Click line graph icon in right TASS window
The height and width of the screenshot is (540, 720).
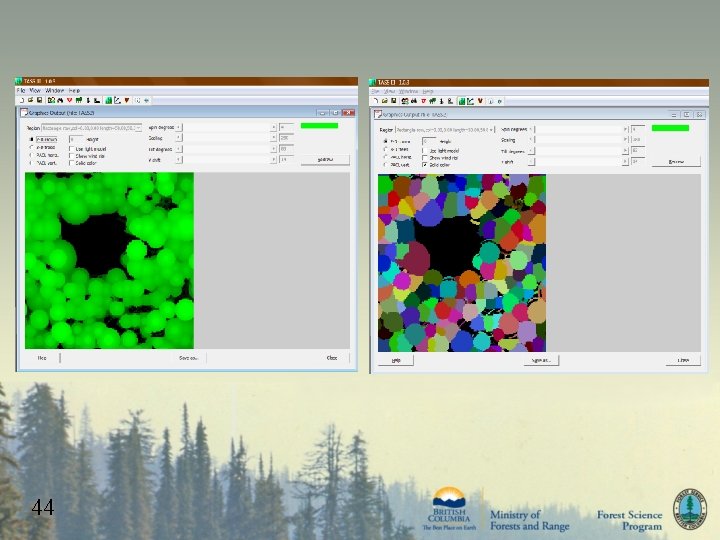[471, 101]
